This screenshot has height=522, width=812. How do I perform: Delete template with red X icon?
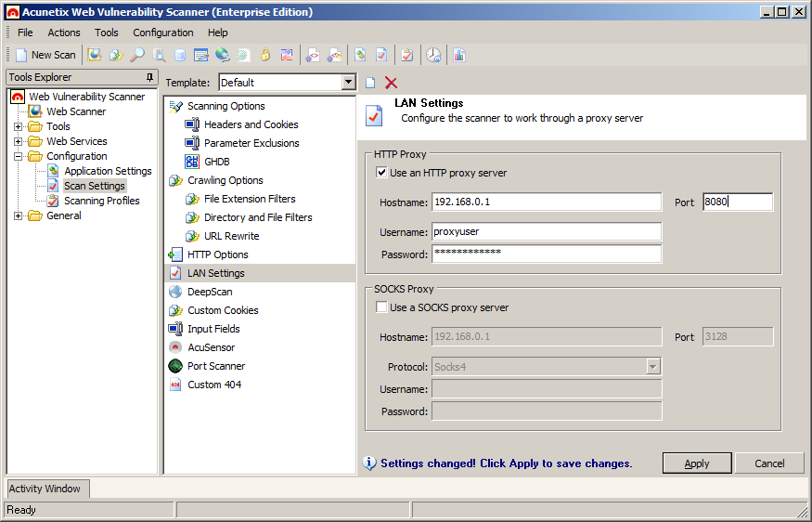tap(391, 83)
